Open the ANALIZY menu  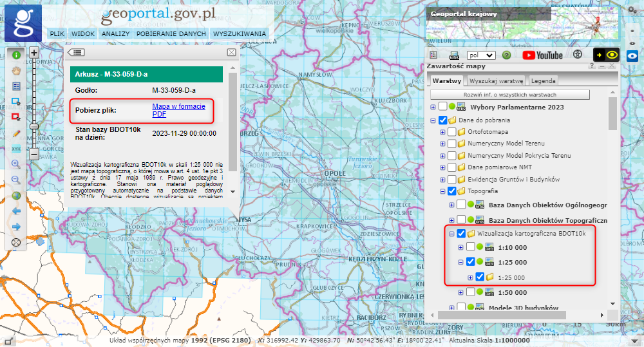[116, 33]
